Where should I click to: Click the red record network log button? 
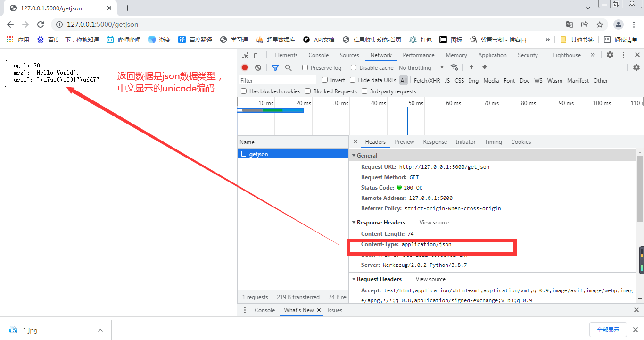point(245,67)
